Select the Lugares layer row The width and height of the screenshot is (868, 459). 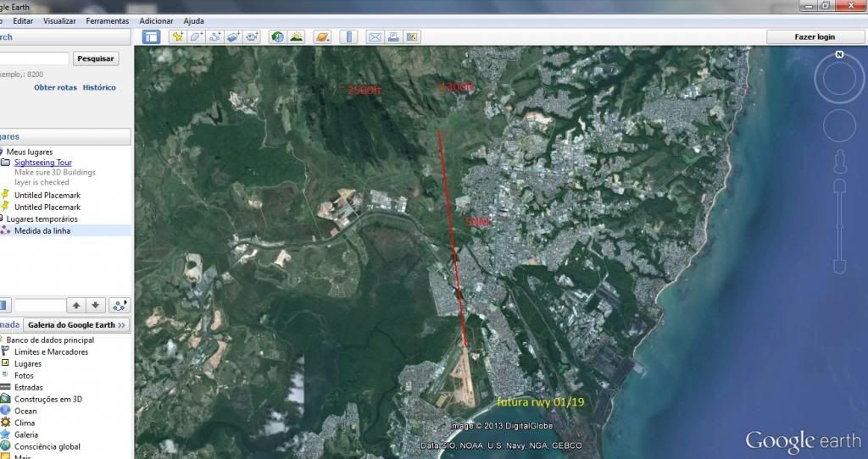(28, 364)
